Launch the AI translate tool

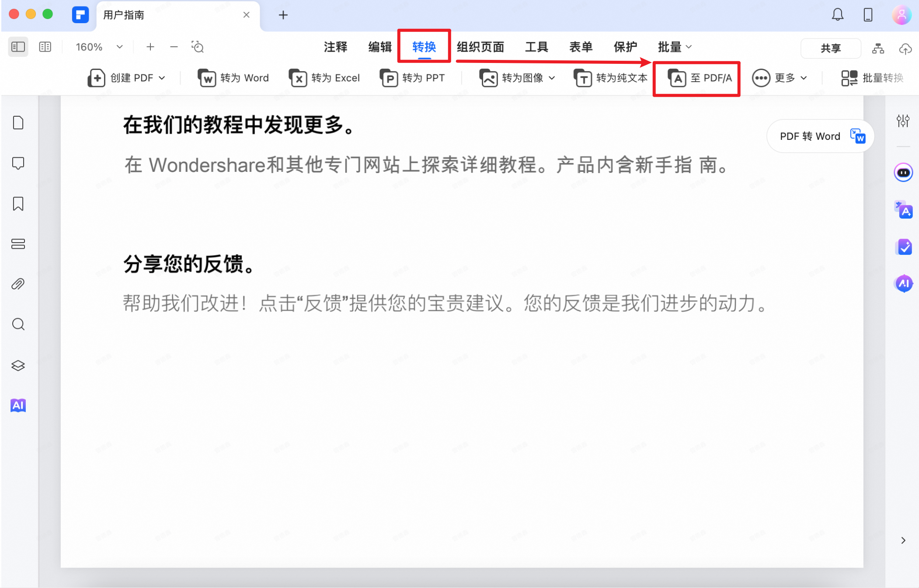click(x=903, y=210)
